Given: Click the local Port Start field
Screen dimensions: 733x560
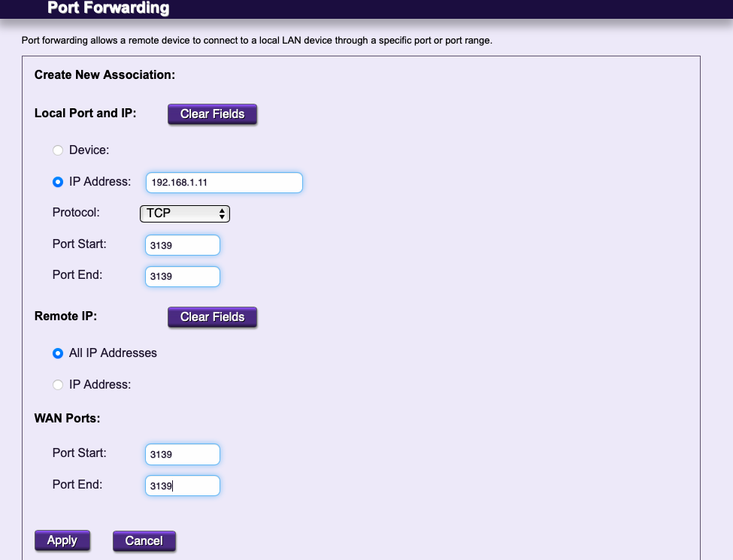Looking at the screenshot, I should [x=182, y=245].
